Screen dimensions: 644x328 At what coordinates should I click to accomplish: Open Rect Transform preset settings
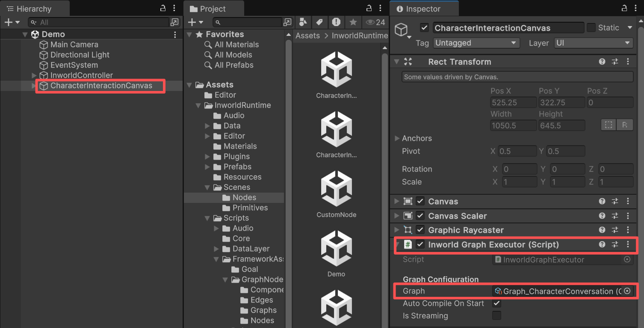point(615,62)
